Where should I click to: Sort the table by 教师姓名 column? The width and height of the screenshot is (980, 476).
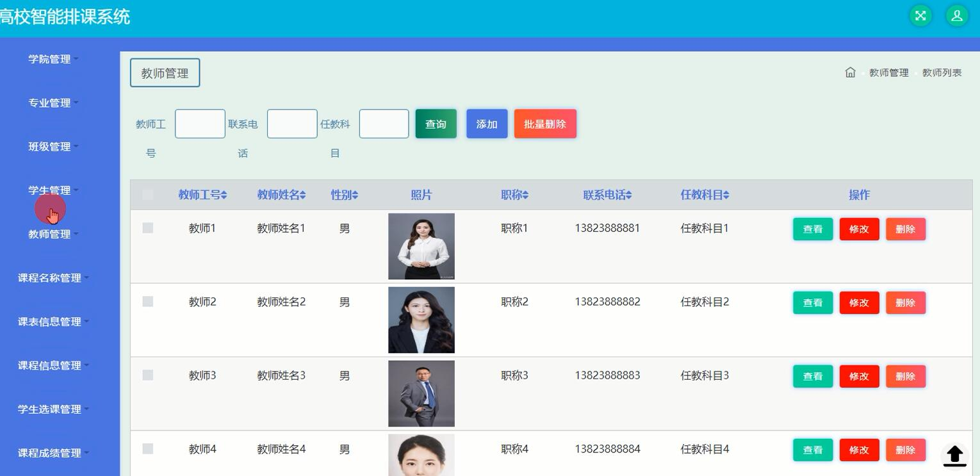click(281, 195)
